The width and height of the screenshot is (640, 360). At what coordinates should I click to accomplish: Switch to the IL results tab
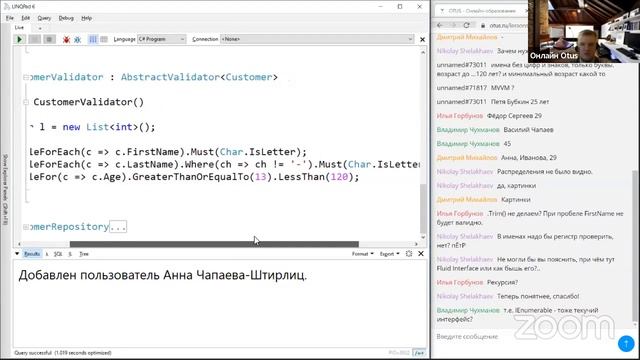[x=70, y=254]
